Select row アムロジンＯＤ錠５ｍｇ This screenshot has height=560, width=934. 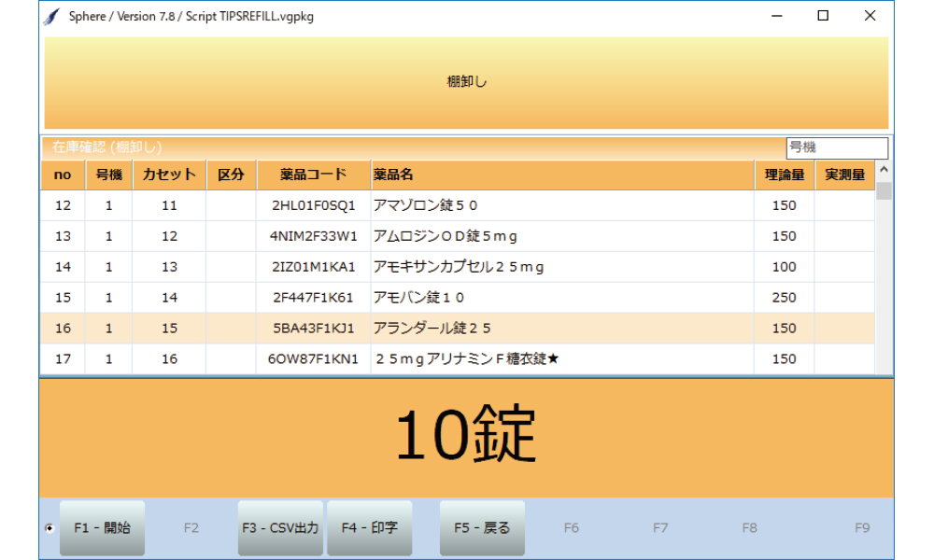coord(458,236)
